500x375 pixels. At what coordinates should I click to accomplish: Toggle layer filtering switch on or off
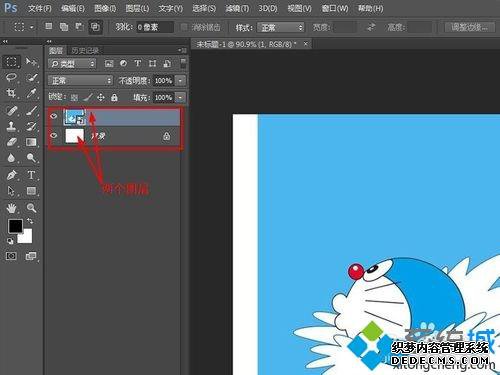(x=183, y=63)
